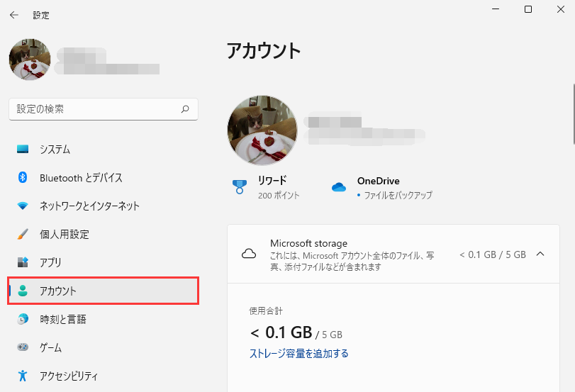Image resolution: width=575 pixels, height=392 pixels.
Task: Click the リワード medal icon
Action: 240,186
